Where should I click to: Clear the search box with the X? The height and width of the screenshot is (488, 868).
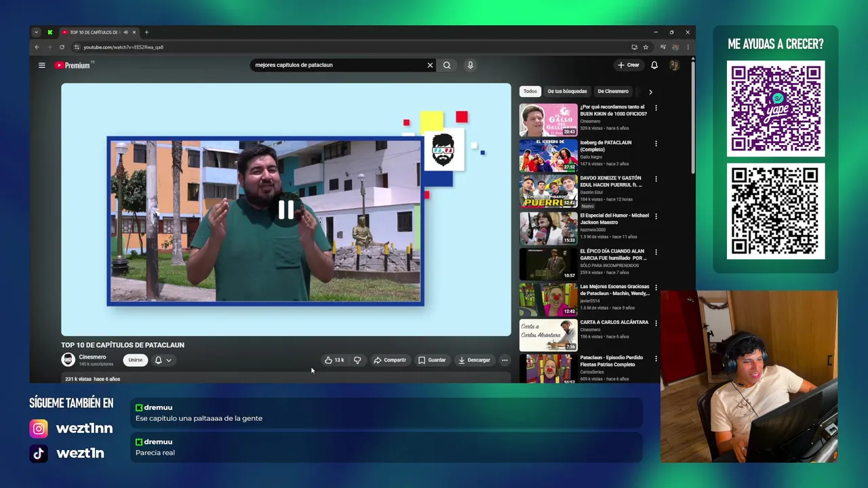(x=430, y=65)
